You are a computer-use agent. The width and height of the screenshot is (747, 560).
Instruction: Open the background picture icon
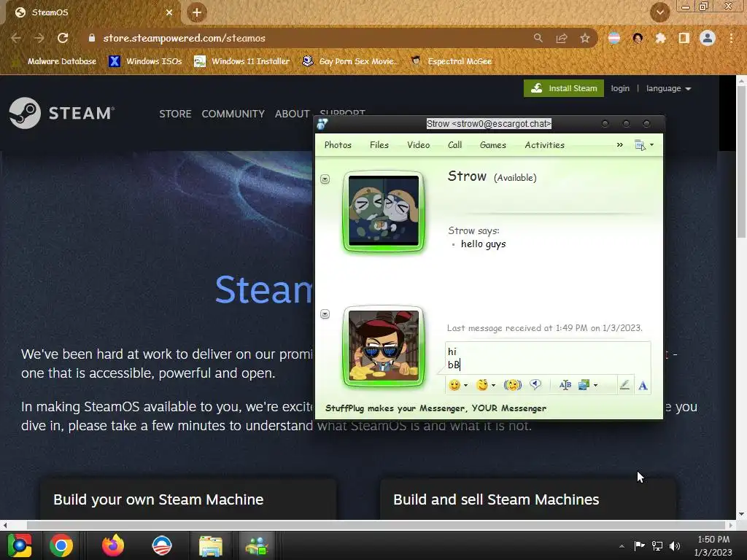(x=584, y=385)
